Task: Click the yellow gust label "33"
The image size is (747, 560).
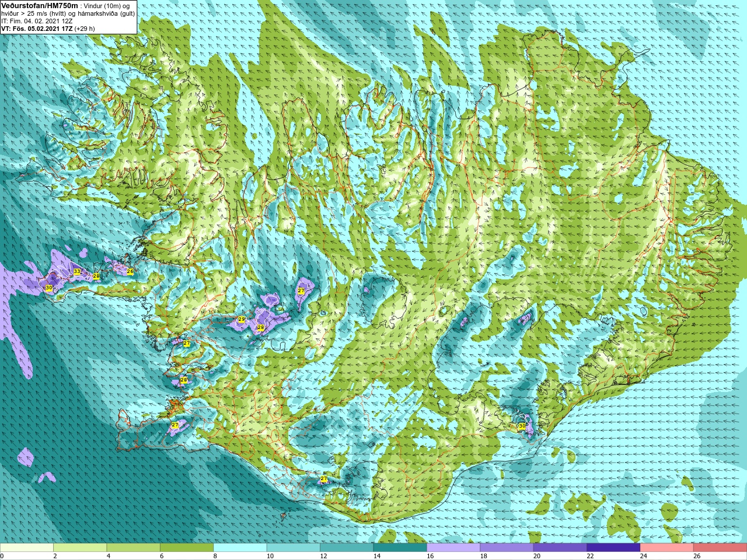Action: pyautogui.click(x=77, y=272)
